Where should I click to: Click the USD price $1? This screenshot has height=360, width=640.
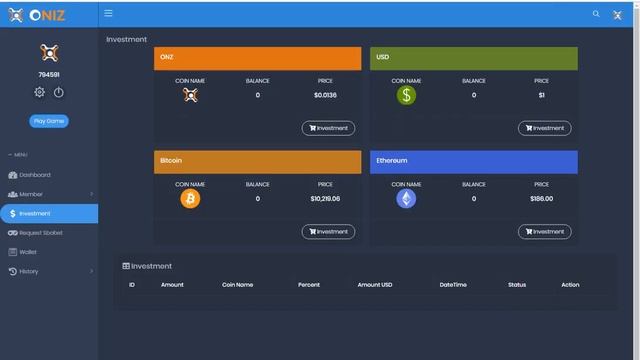[542, 95]
